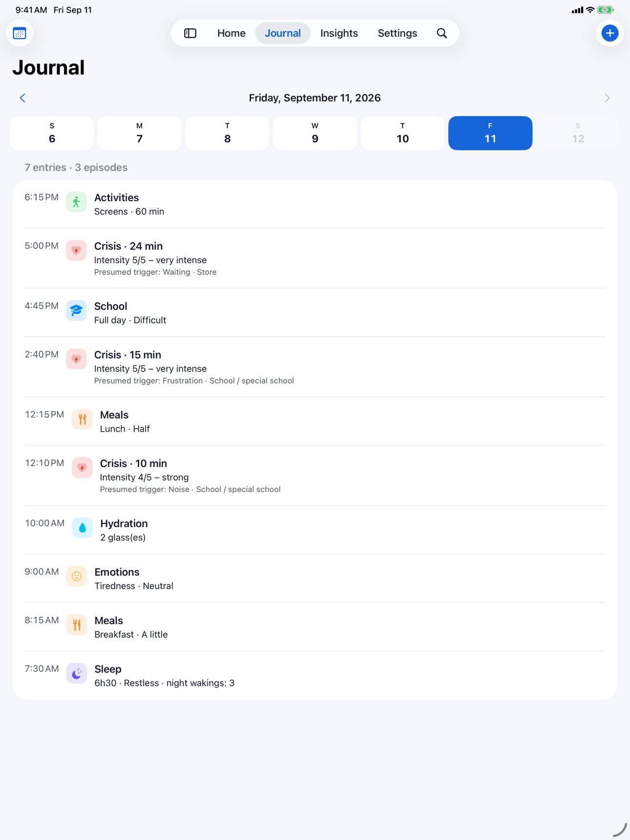Toggle the sidebar panel icon

(x=190, y=33)
